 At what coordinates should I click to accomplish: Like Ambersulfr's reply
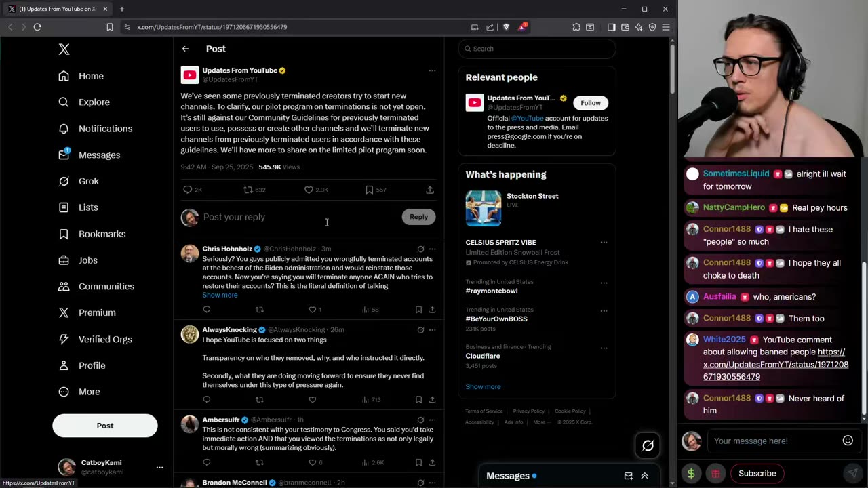313,462
